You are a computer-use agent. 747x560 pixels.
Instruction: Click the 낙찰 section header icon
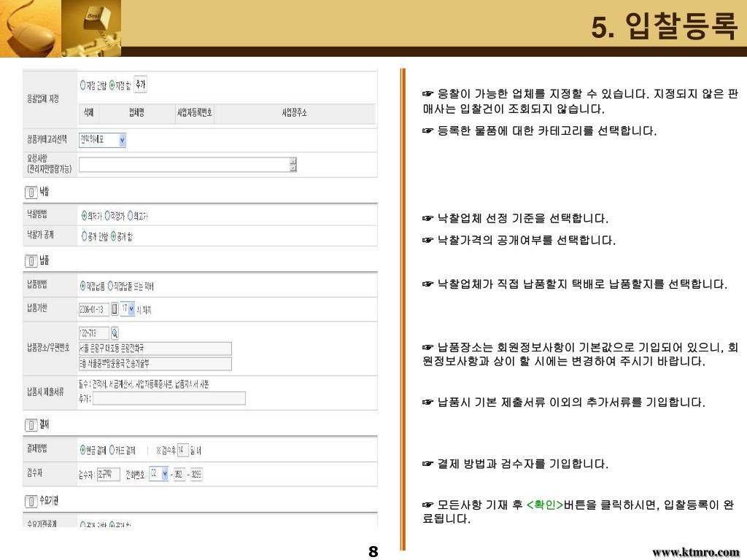[x=31, y=192]
